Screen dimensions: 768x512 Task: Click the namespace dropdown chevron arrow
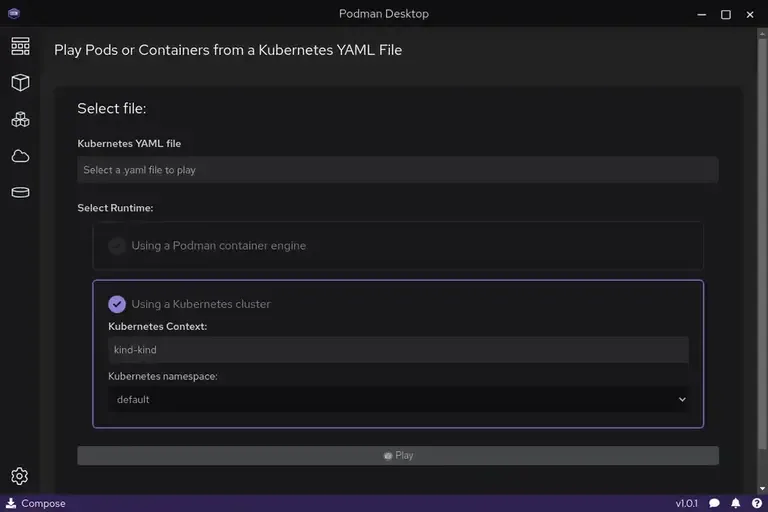pos(682,399)
